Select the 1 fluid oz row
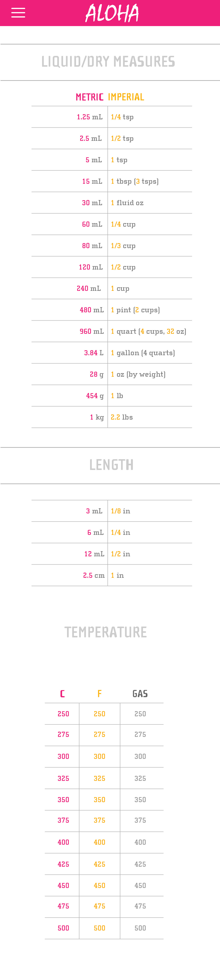Image resolution: width=220 pixels, height=980 pixels. tap(112, 203)
